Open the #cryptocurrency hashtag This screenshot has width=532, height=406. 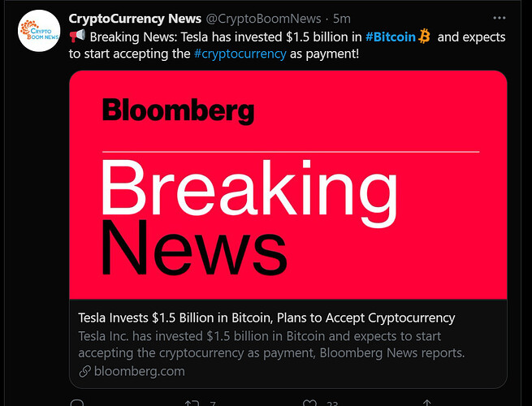(x=240, y=54)
